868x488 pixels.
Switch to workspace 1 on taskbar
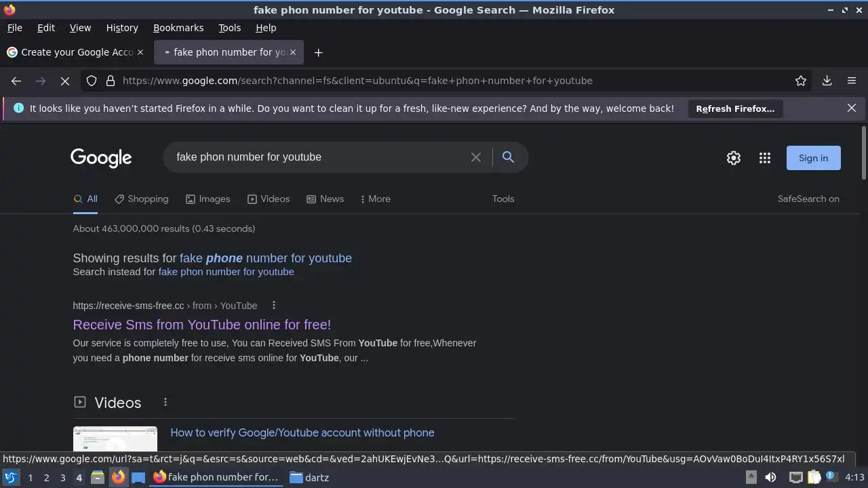click(30, 477)
